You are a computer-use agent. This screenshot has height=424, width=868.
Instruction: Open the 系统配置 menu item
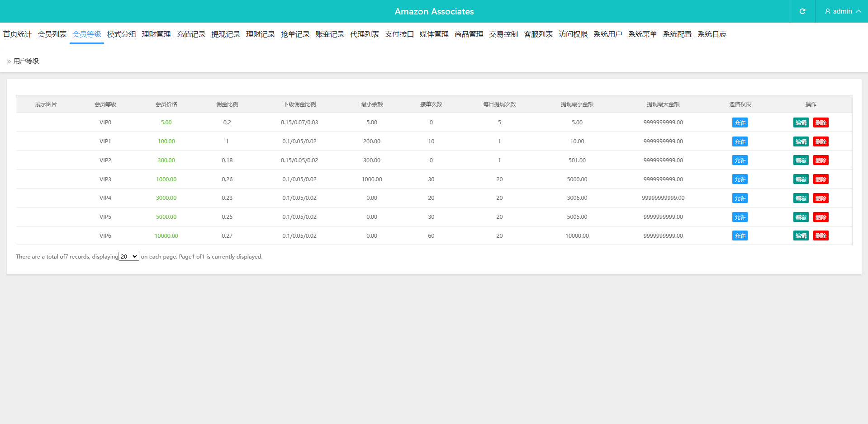click(677, 34)
